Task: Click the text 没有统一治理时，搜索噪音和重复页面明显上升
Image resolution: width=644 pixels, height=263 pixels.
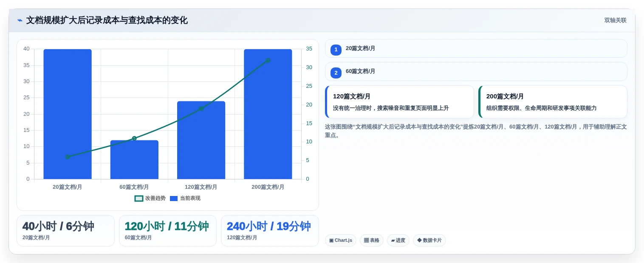Action: (391, 108)
